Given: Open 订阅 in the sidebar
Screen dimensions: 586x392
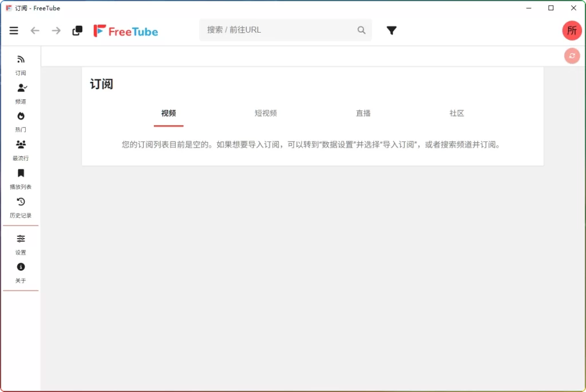Looking at the screenshot, I should tap(21, 65).
